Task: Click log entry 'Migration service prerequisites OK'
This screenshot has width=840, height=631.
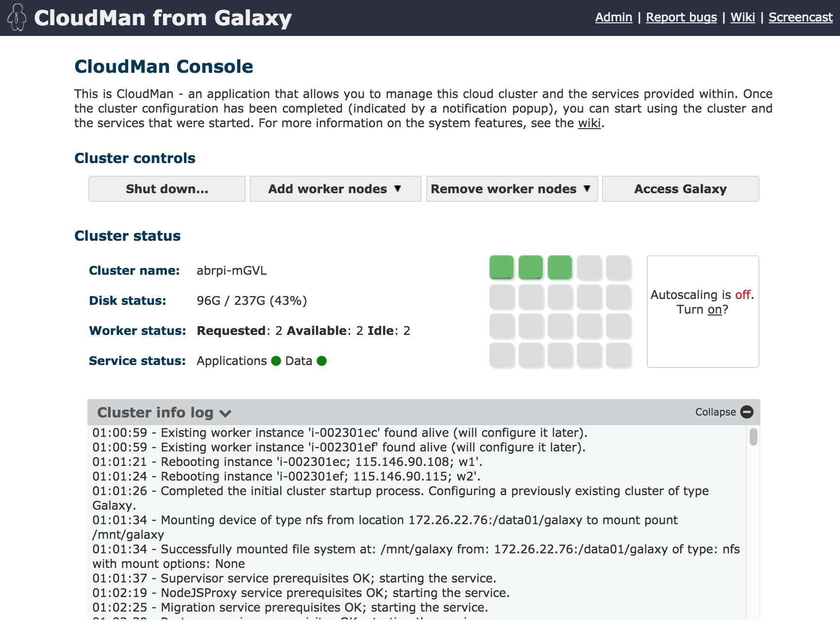Action: click(x=290, y=607)
